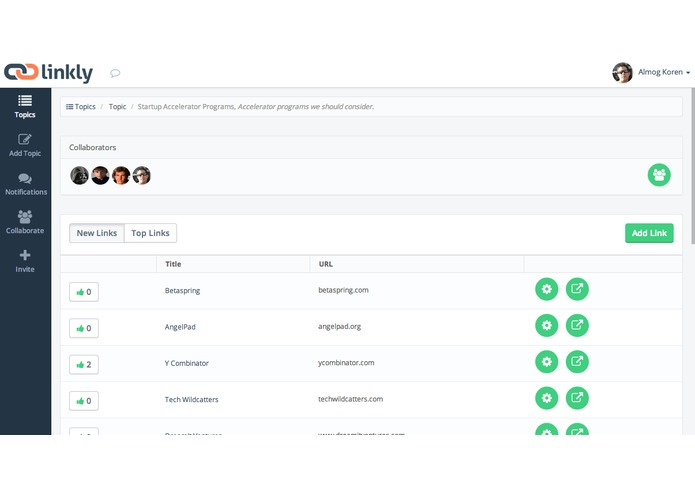The width and height of the screenshot is (695, 494).
Task: Click the page vertical scrollbar
Action: point(692,166)
